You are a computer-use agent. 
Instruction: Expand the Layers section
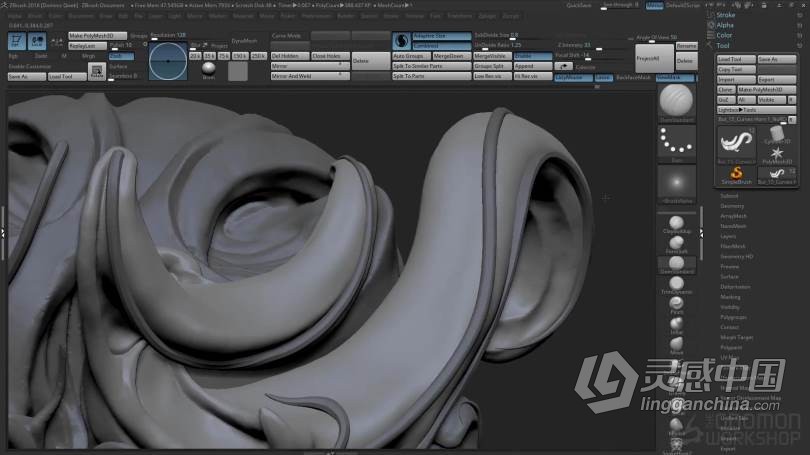coord(728,236)
